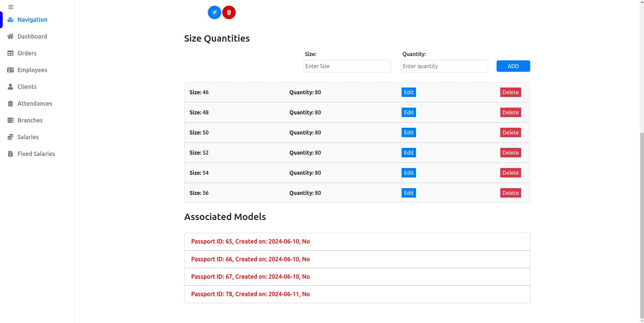The width and height of the screenshot is (644, 323).
Task: Click the Branches server icon
Action: [x=11, y=120]
